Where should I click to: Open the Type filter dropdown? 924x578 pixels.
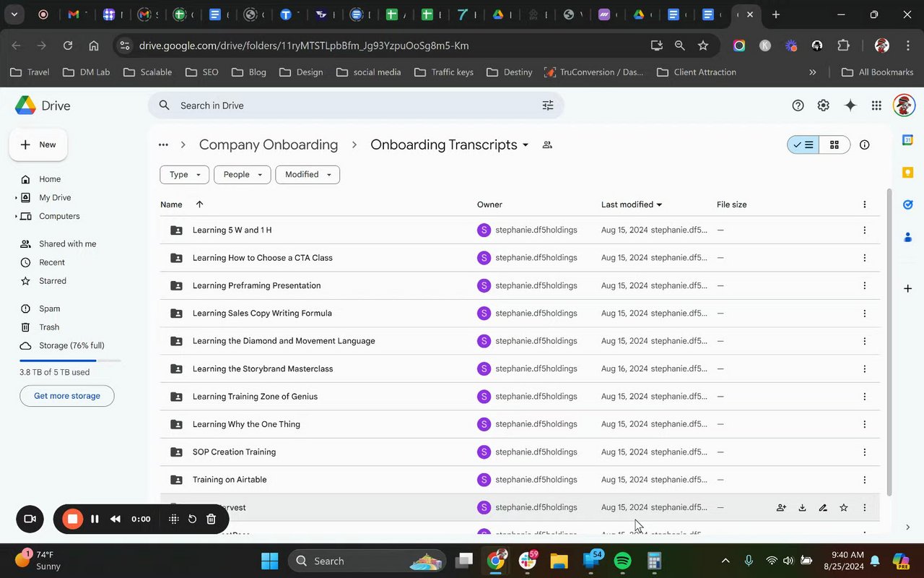[x=184, y=175]
